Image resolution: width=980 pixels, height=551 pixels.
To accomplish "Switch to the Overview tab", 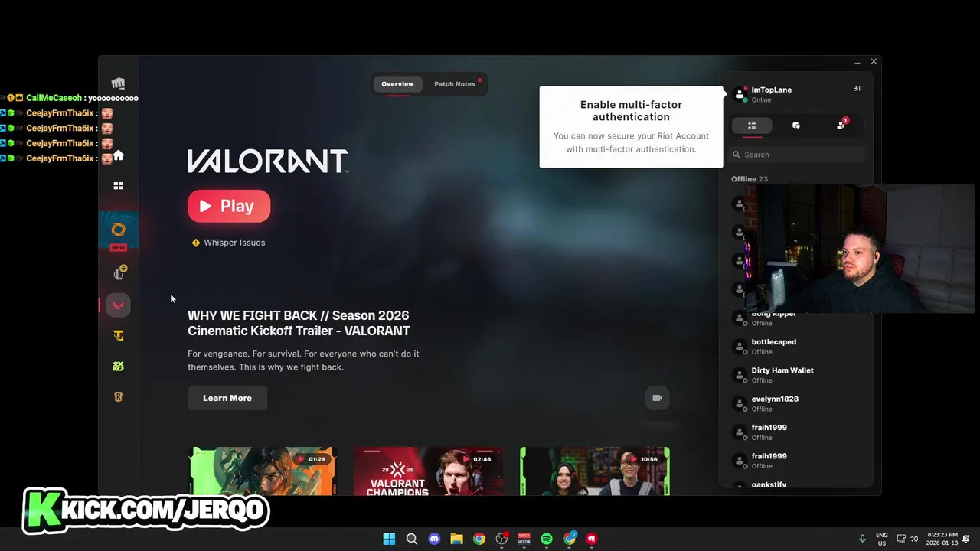I will [397, 83].
